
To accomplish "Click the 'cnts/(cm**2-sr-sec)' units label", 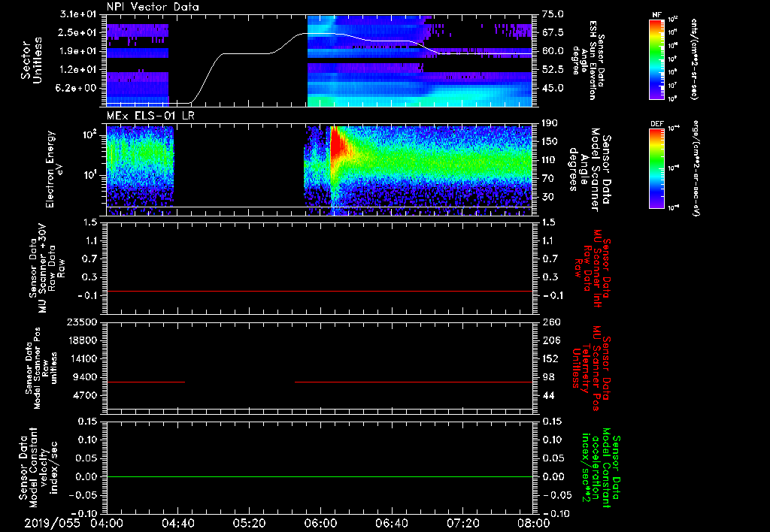I will [x=694, y=59].
